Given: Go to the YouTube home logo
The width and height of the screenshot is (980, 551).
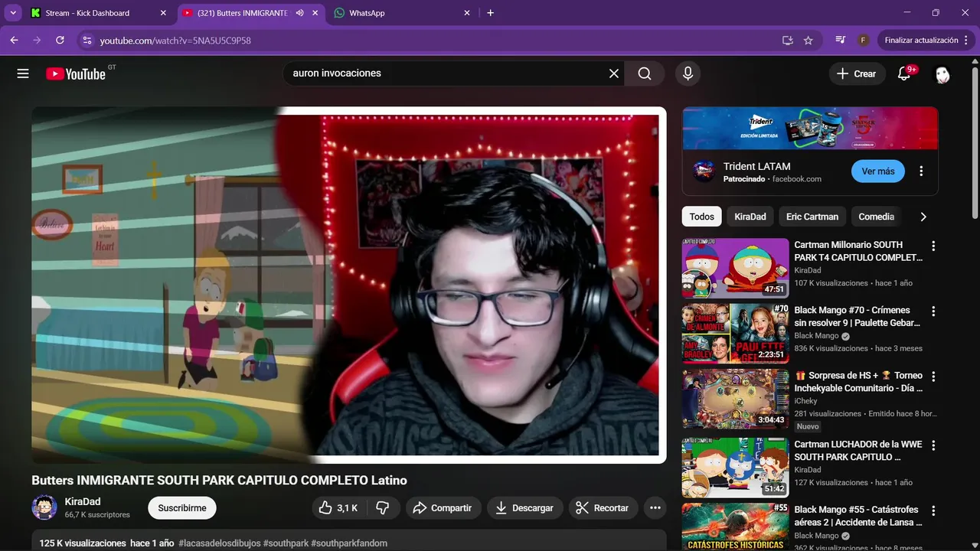Looking at the screenshot, I should point(76,73).
